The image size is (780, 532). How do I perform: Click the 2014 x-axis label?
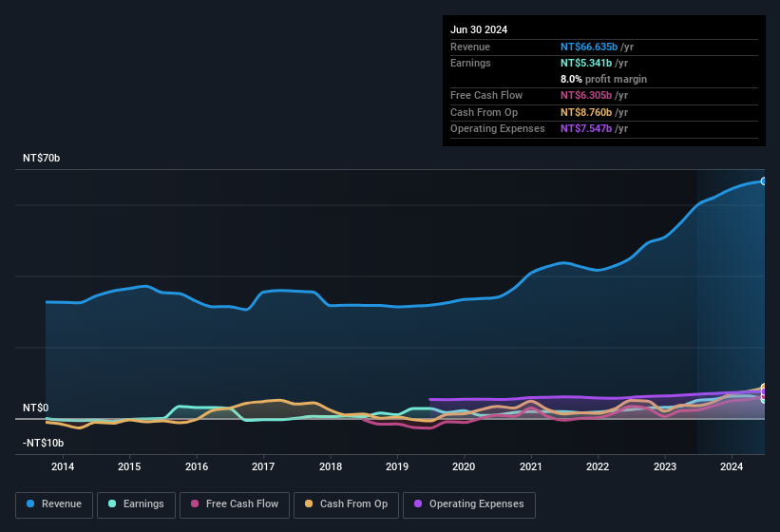(x=63, y=466)
